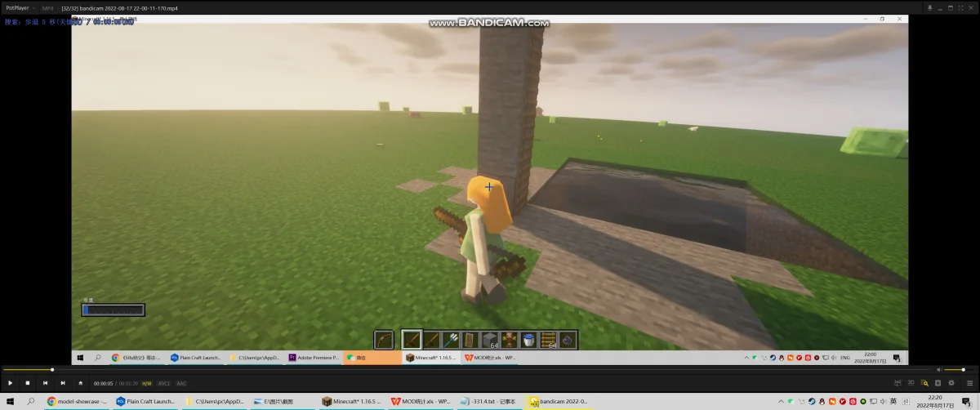Switch input language via 英 indicator
Image resolution: width=980 pixels, height=410 pixels.
point(893,401)
